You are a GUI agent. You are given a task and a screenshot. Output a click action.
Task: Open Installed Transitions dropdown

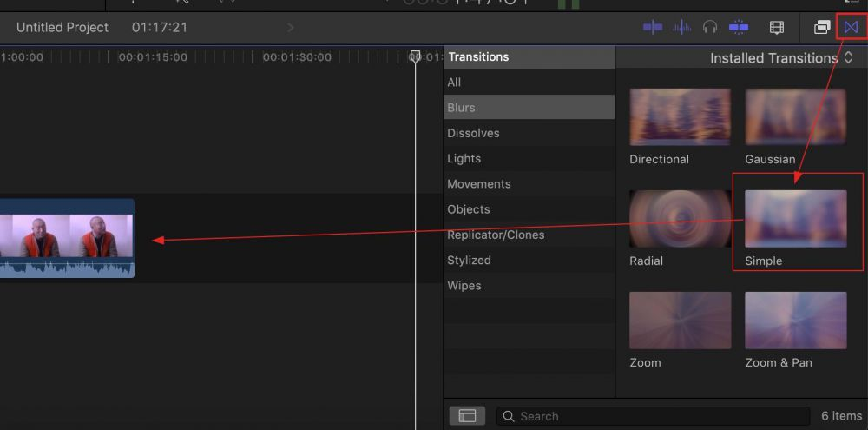point(782,58)
